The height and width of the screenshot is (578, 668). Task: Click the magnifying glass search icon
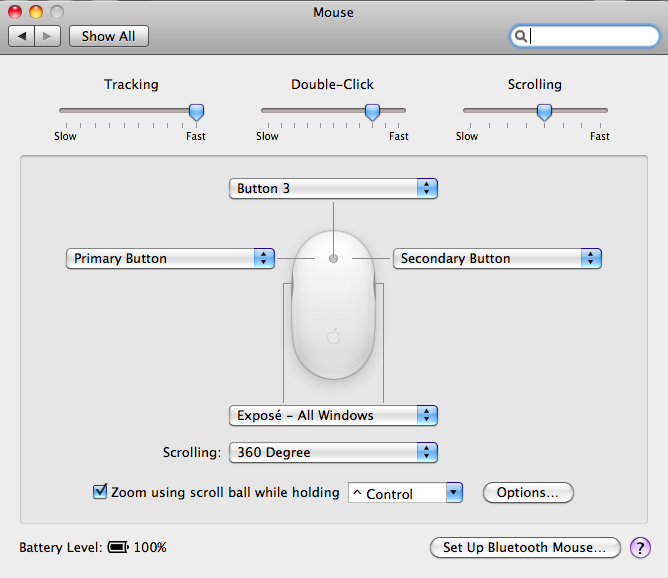(x=520, y=36)
